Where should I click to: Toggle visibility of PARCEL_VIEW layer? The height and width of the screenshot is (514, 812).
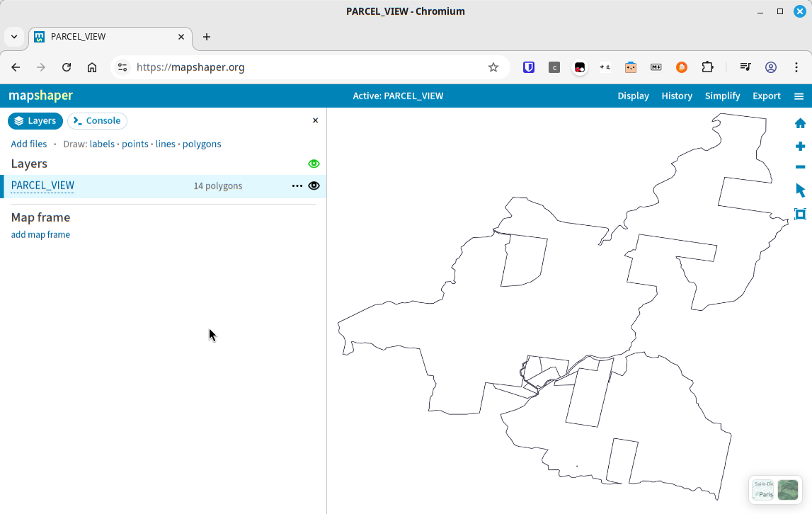tap(314, 186)
